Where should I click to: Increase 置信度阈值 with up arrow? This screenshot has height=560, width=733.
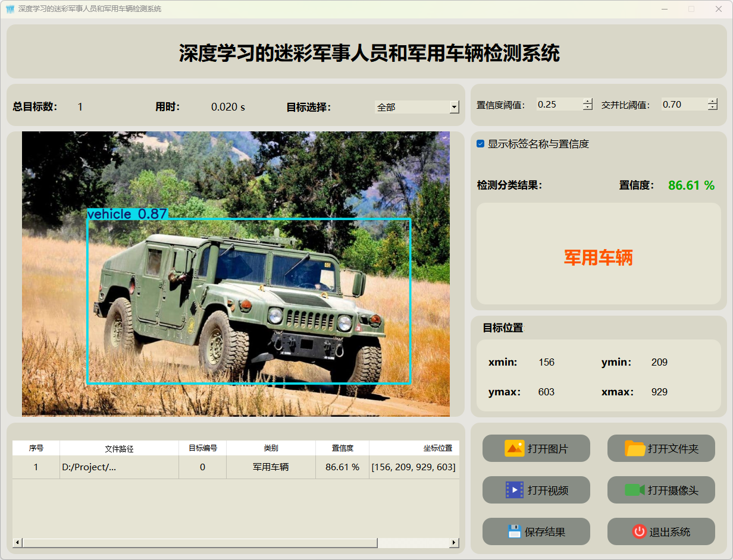pyautogui.click(x=588, y=101)
